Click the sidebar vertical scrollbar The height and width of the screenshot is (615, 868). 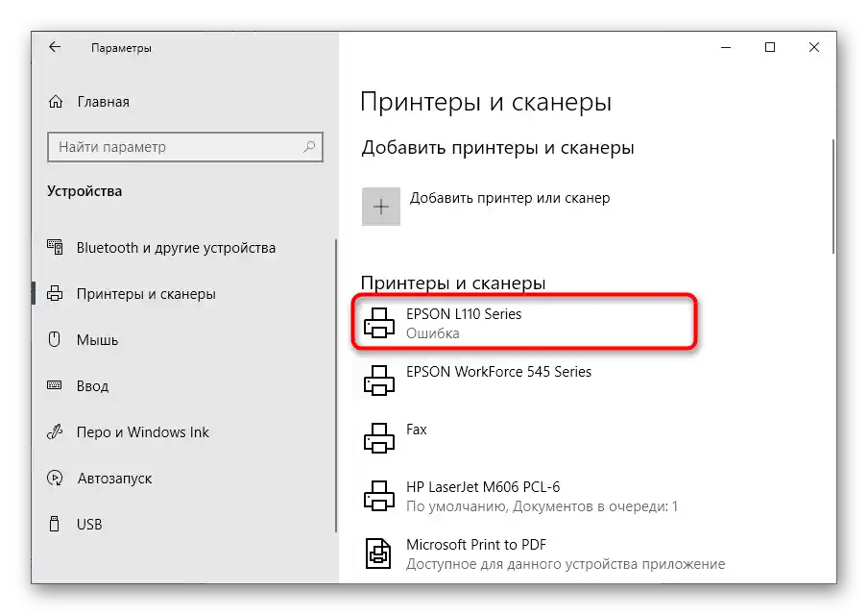click(336, 385)
